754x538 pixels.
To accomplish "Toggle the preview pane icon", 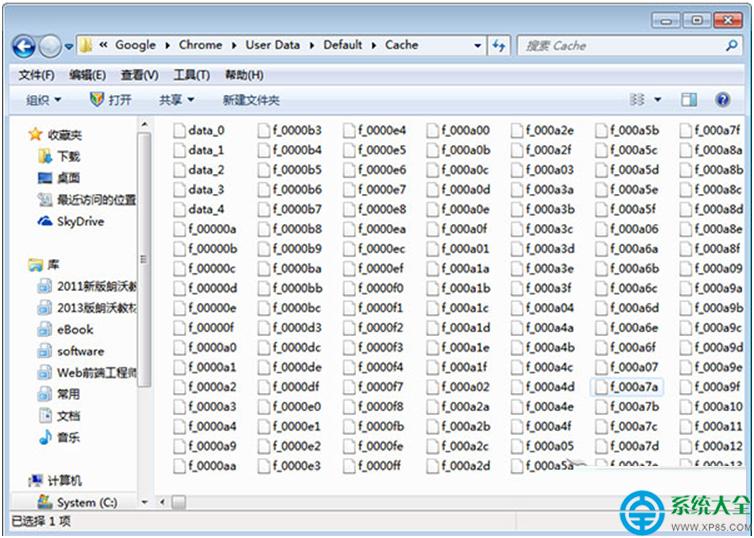I will 689,100.
